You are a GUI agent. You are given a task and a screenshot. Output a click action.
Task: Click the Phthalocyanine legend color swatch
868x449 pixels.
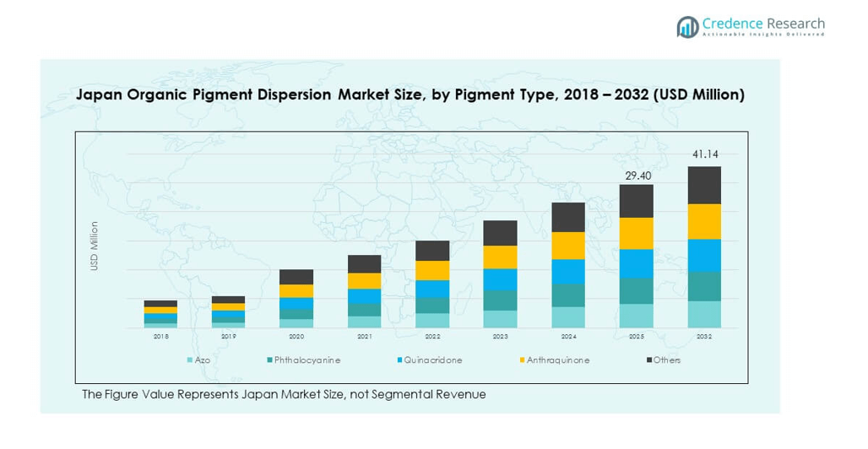click(x=269, y=360)
